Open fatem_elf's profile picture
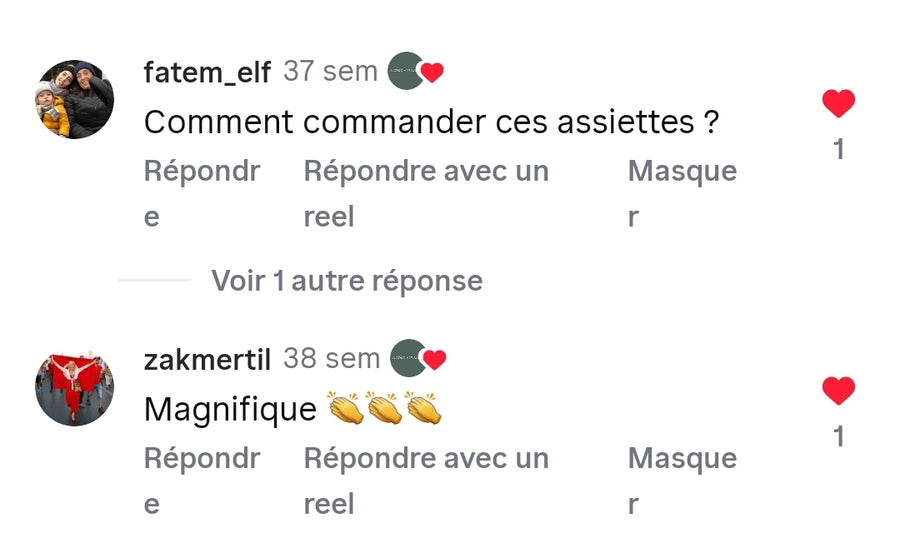900x548 pixels. coord(75,98)
